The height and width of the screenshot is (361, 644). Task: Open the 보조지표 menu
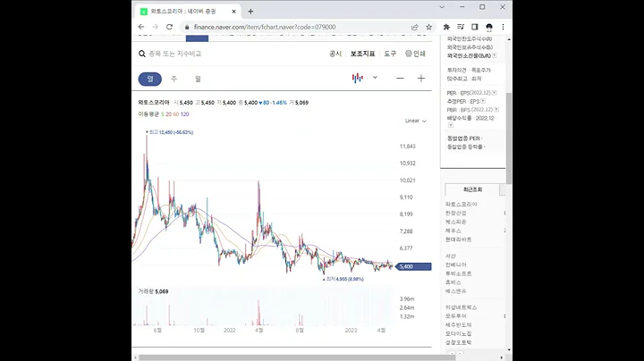click(362, 54)
